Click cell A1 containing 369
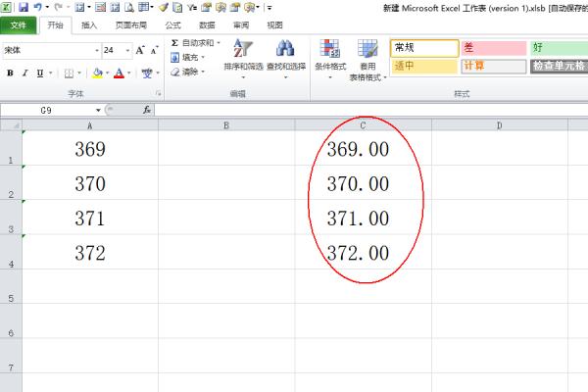 click(x=90, y=148)
